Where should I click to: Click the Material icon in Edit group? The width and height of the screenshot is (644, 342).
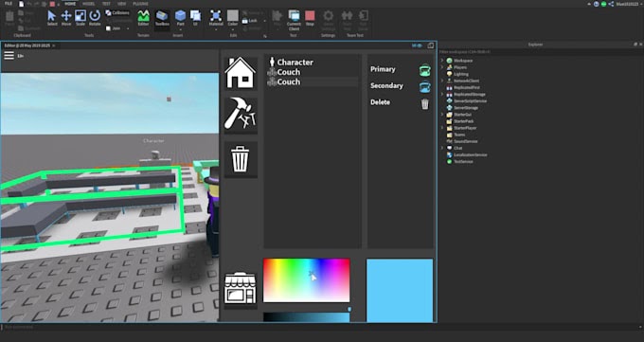pyautogui.click(x=216, y=16)
